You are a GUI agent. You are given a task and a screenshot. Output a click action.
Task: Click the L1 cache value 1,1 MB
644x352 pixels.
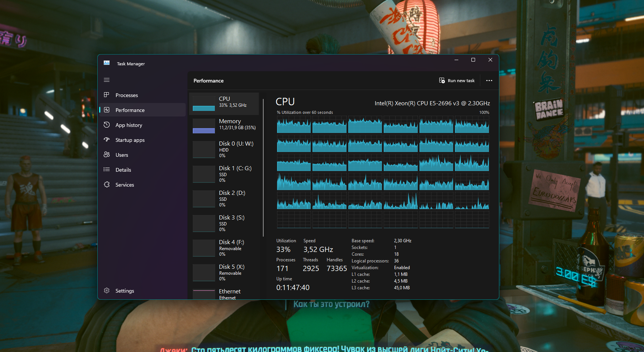click(x=401, y=274)
